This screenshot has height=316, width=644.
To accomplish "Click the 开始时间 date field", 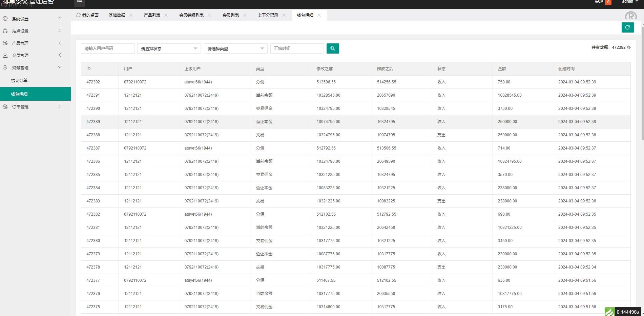I will tap(297, 48).
